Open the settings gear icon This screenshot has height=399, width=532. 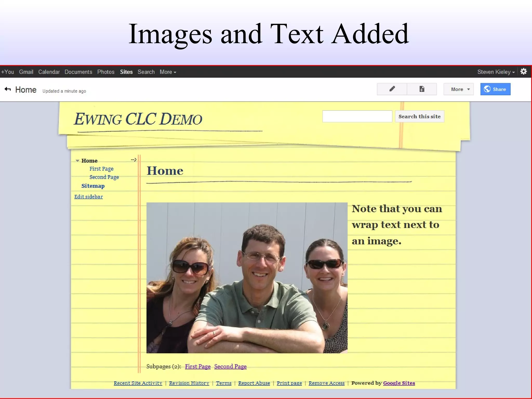[x=523, y=71]
